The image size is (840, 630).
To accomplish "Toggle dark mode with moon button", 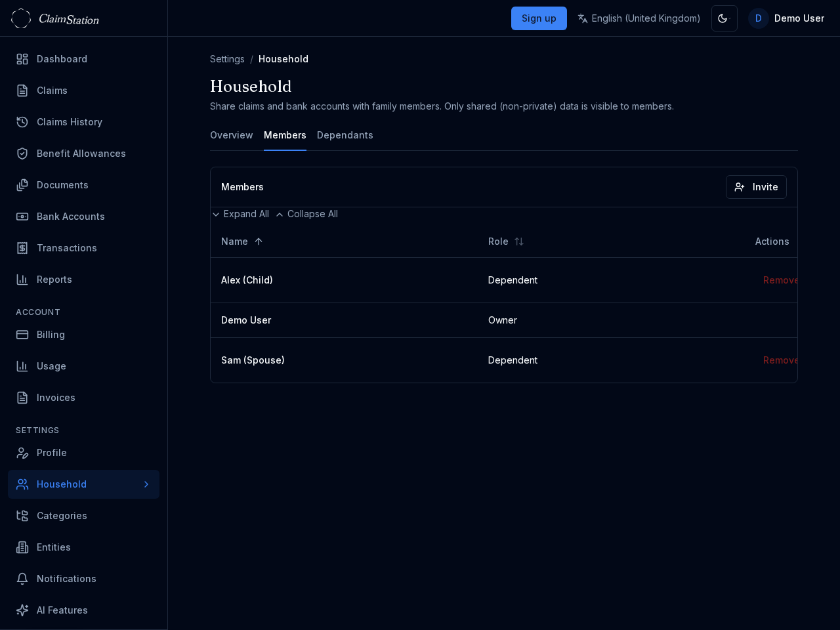I will (724, 18).
